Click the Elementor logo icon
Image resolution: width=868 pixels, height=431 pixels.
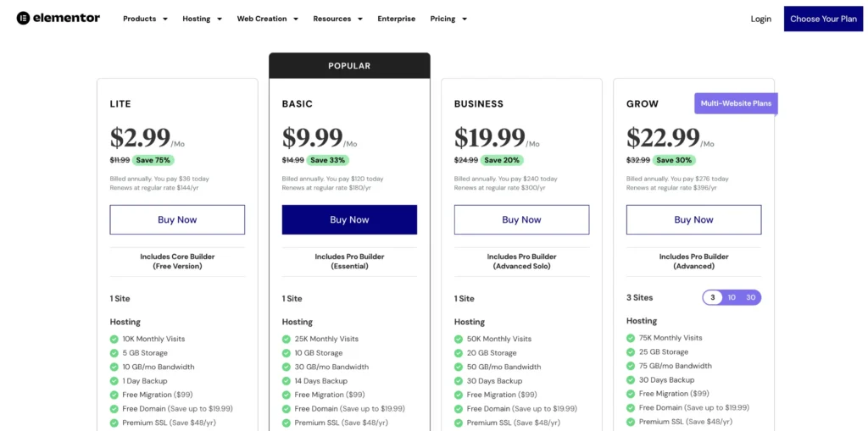[x=24, y=18]
